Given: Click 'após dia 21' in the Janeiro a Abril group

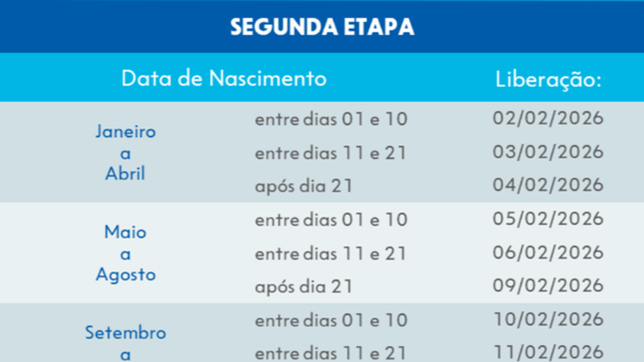Looking at the screenshot, I should pos(303,187).
